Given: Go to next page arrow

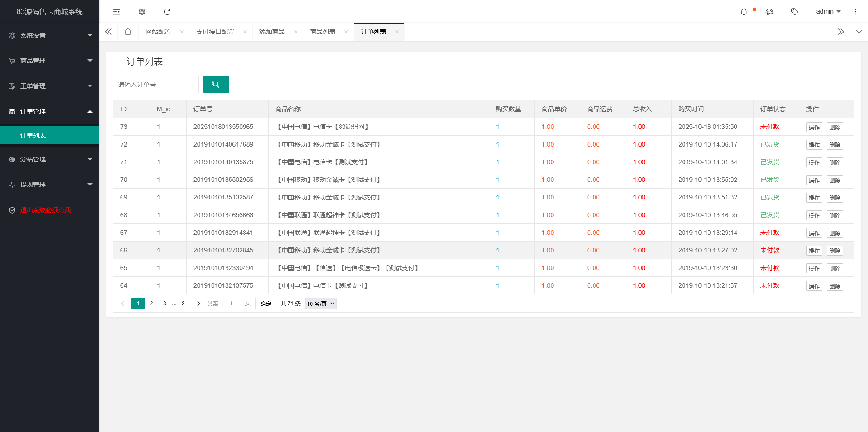Looking at the screenshot, I should coord(198,304).
